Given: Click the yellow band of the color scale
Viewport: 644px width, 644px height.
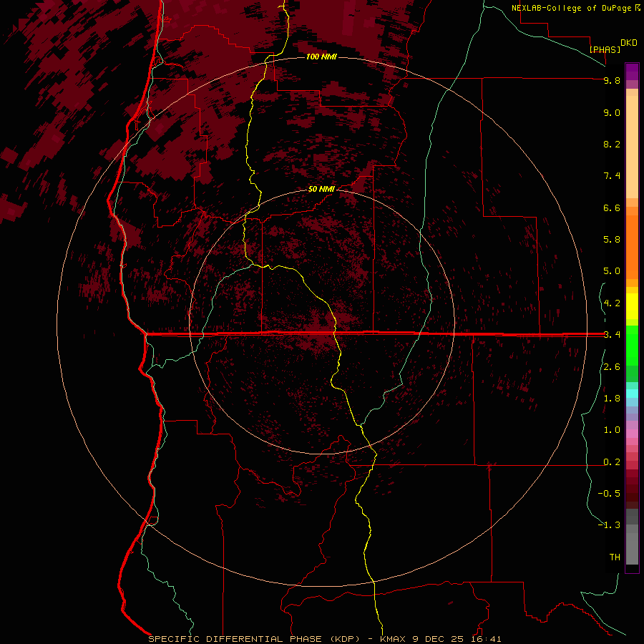Looking at the screenshot, I should [632, 306].
